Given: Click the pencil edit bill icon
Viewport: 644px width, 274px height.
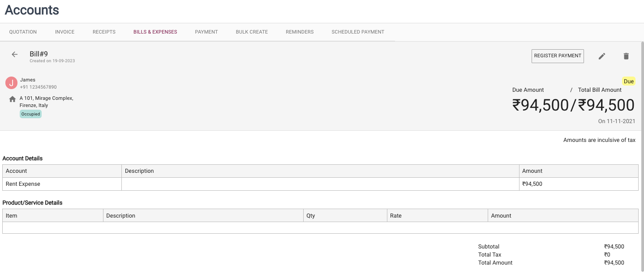Looking at the screenshot, I should tap(602, 56).
